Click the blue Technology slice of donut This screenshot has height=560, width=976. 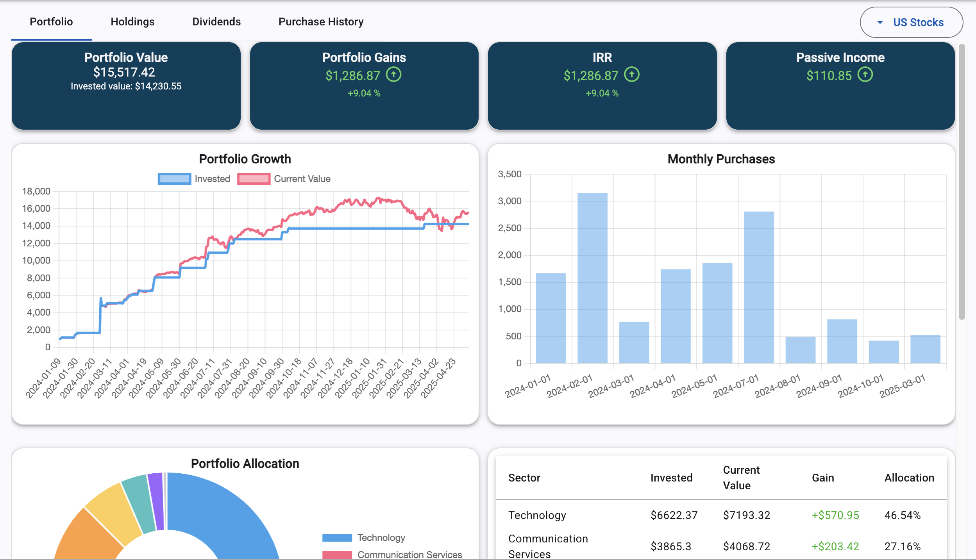click(x=223, y=515)
